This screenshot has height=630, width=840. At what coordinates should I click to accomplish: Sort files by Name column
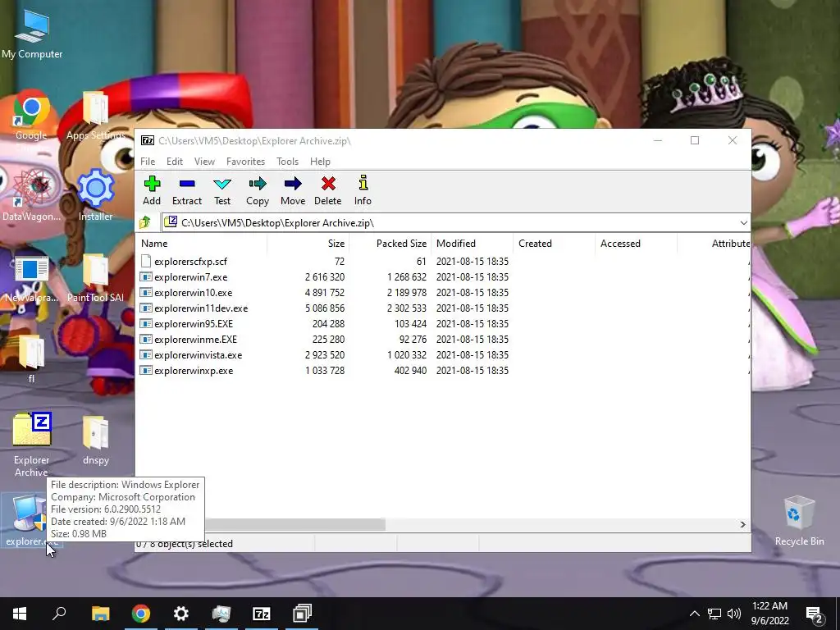(x=202, y=243)
